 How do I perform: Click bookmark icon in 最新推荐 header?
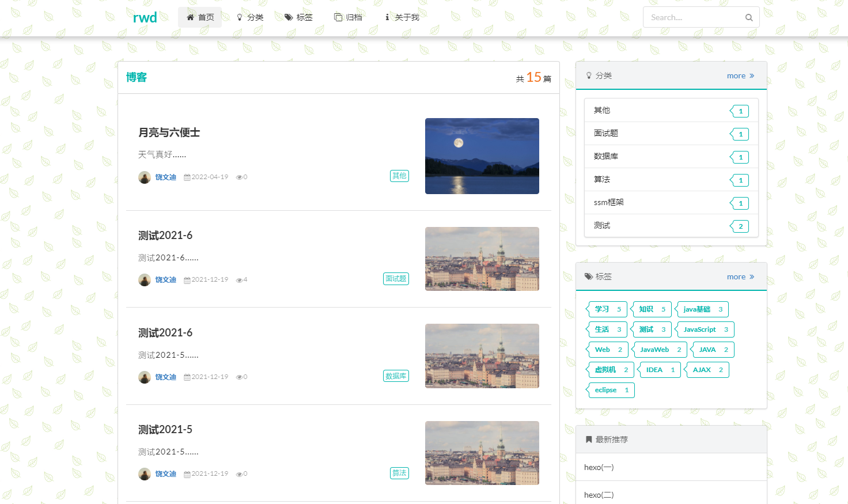point(589,439)
